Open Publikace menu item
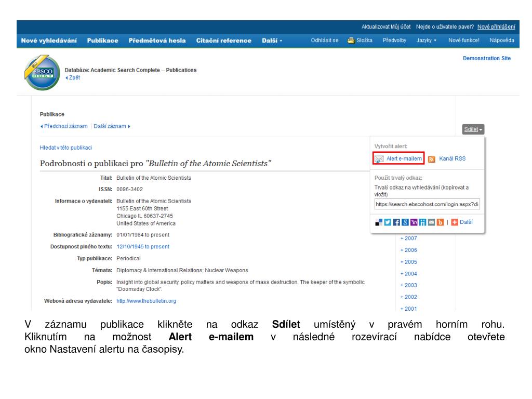 102,41
